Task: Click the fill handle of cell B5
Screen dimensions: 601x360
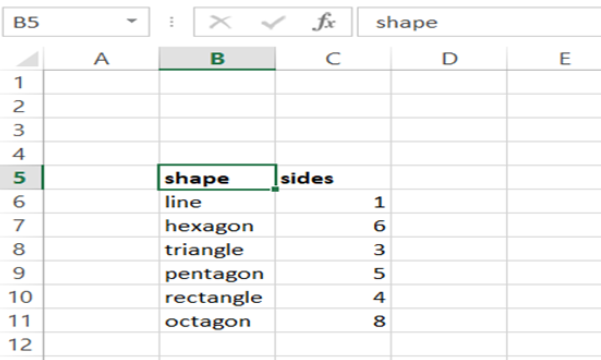Action: pos(275,189)
